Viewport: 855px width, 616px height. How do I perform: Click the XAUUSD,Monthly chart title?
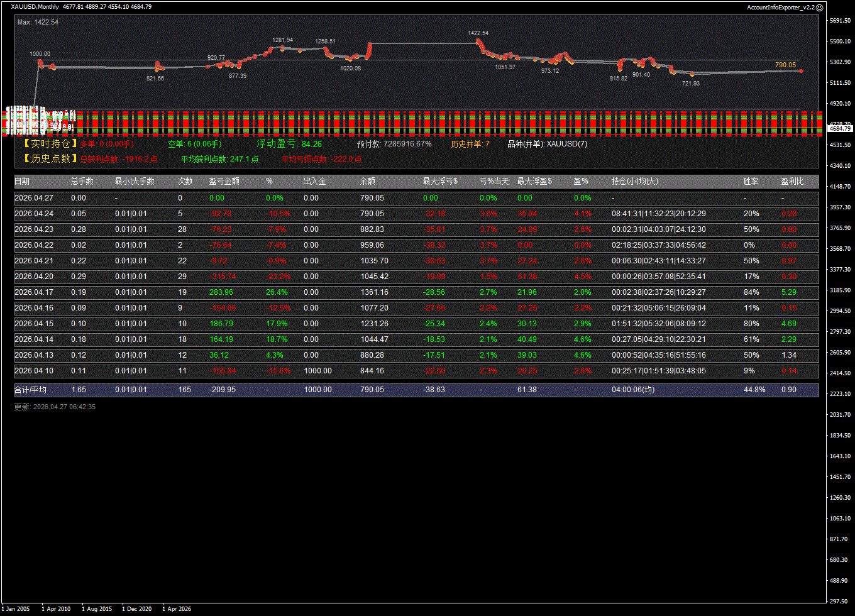click(35, 7)
